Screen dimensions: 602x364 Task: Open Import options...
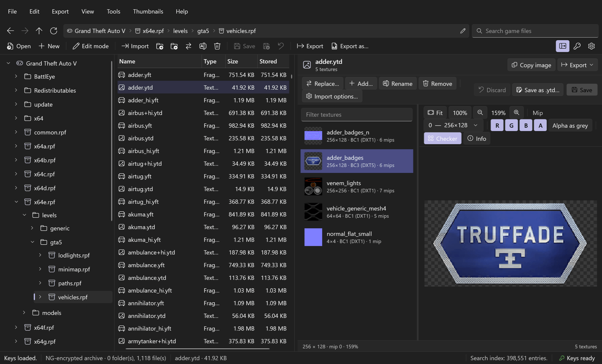(332, 96)
